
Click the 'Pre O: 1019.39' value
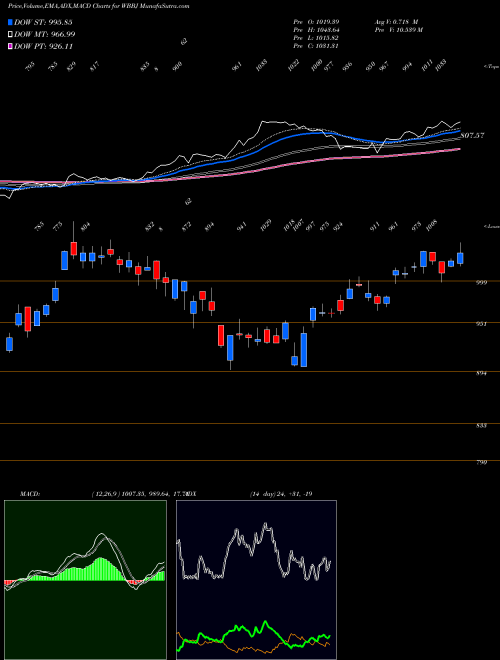click(x=316, y=22)
